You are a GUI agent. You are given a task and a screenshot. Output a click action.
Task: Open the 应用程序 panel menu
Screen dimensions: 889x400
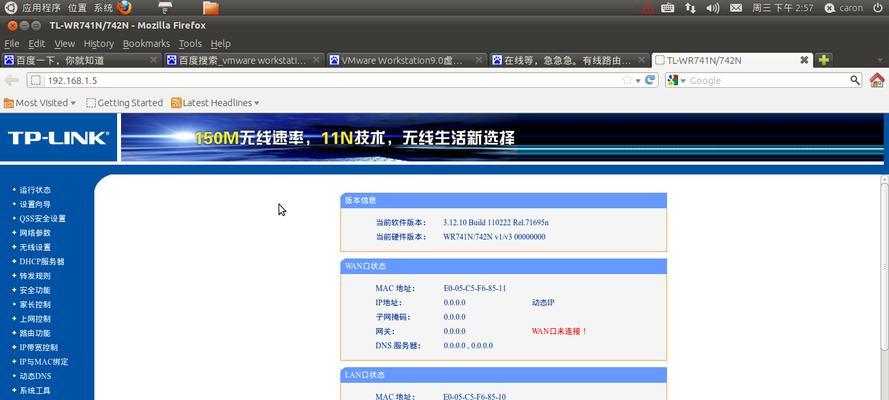[41, 8]
